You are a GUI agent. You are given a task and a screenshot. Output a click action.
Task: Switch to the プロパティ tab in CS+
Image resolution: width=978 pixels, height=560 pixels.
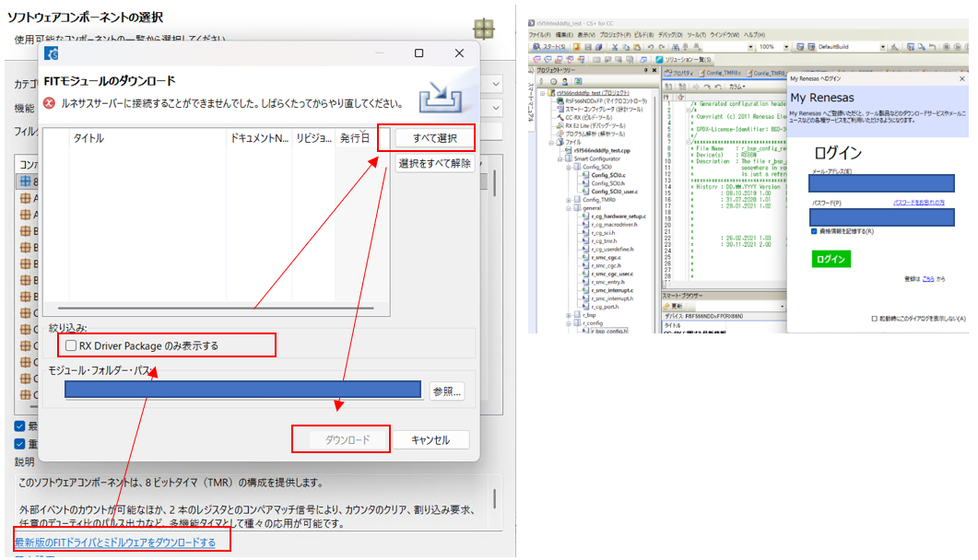click(678, 73)
